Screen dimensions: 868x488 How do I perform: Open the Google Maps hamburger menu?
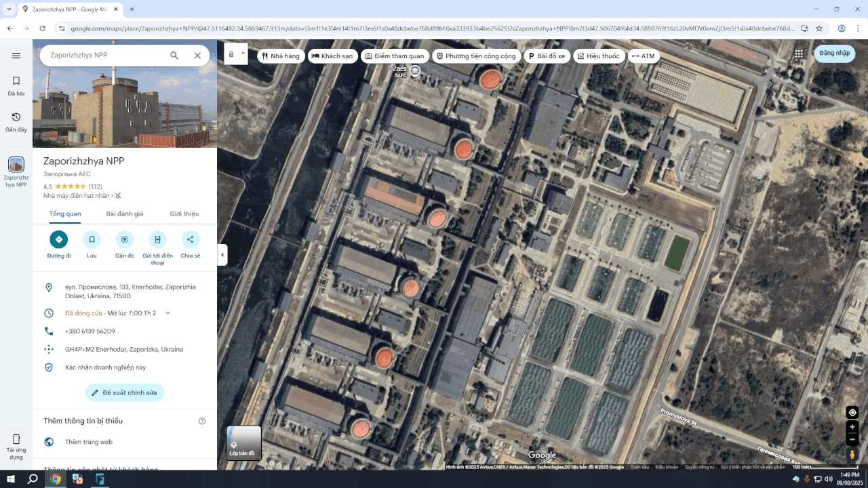16,56
